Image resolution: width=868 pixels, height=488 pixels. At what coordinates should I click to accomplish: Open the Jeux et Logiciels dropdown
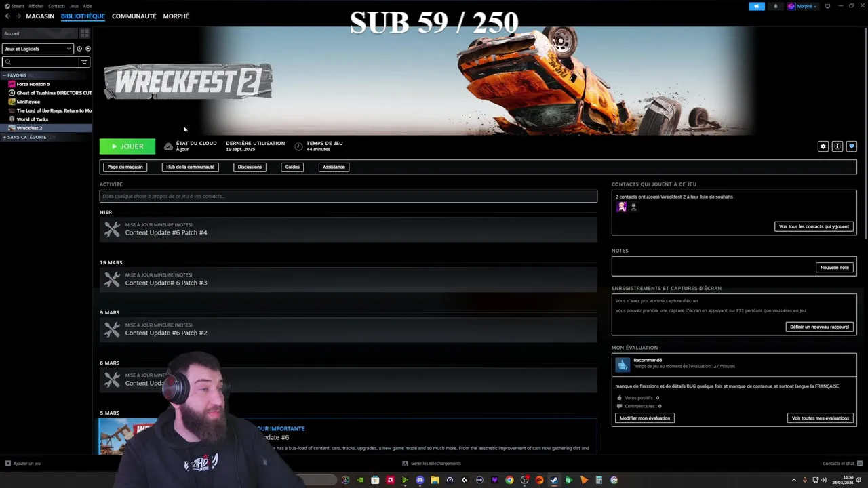tap(37, 49)
